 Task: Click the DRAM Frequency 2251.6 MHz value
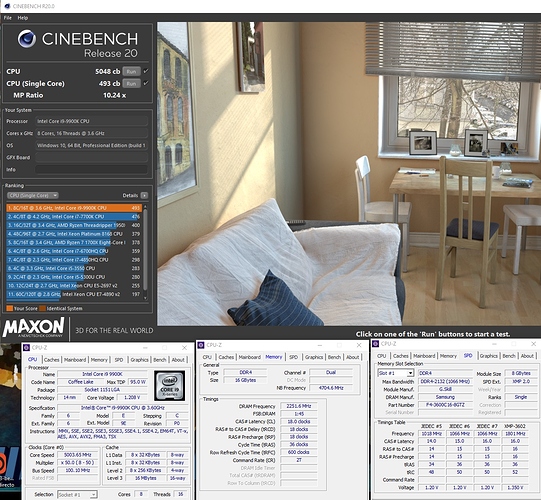[298, 406]
